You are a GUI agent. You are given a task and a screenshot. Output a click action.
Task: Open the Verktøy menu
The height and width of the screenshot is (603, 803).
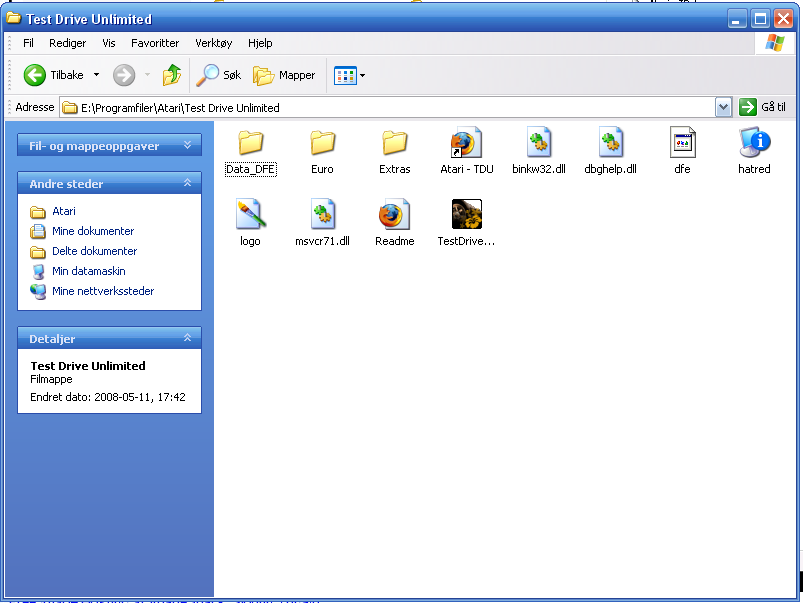(x=214, y=44)
